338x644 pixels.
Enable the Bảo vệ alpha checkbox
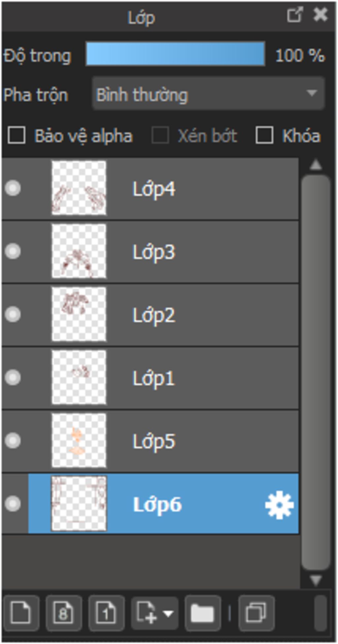click(x=17, y=135)
